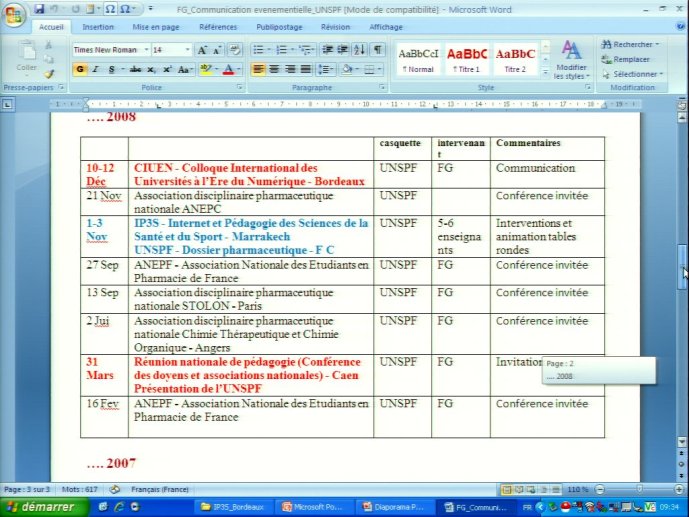
Task: Switch to full screen reading view
Action: tap(519, 489)
